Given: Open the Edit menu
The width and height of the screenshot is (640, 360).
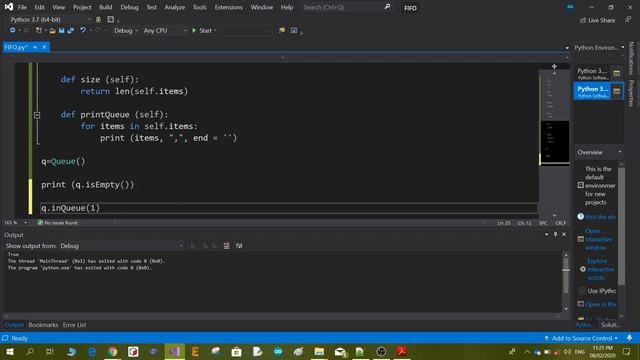Looking at the screenshot, I should [40, 7].
